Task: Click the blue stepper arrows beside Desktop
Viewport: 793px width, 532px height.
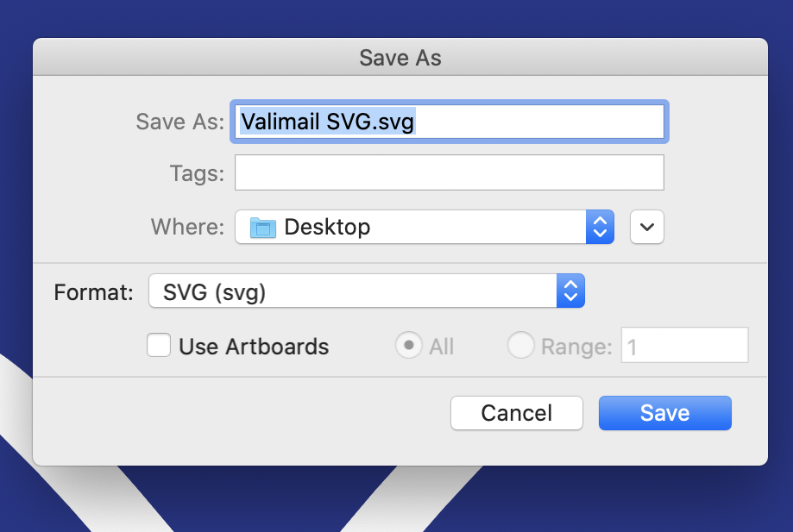Action: point(600,227)
